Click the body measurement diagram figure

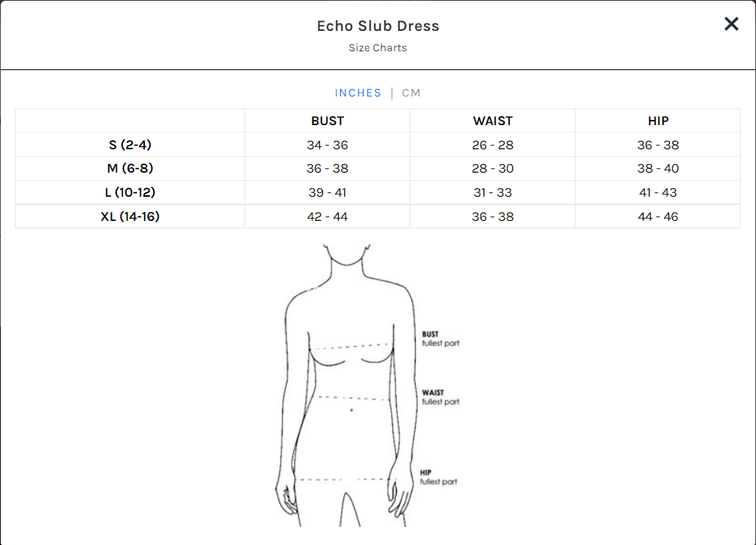coord(349,384)
